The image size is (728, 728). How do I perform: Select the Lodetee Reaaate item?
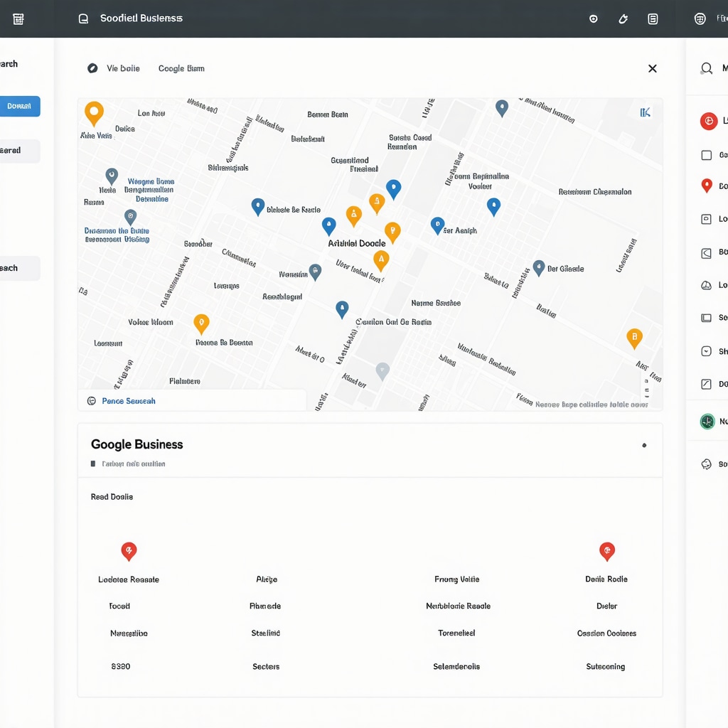tap(129, 579)
